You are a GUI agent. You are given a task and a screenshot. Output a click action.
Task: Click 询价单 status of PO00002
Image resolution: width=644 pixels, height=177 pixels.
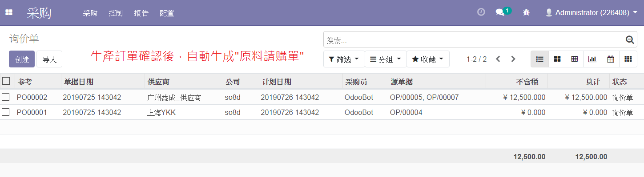pyautogui.click(x=623, y=97)
